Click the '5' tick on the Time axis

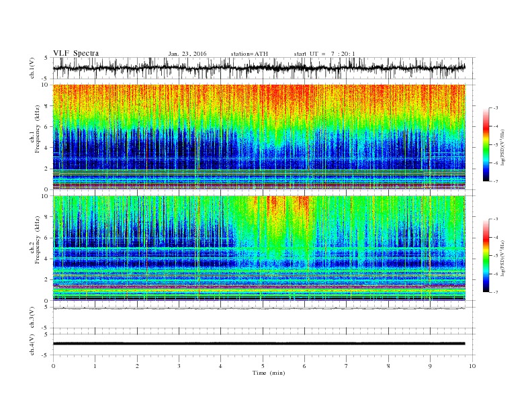(263, 366)
